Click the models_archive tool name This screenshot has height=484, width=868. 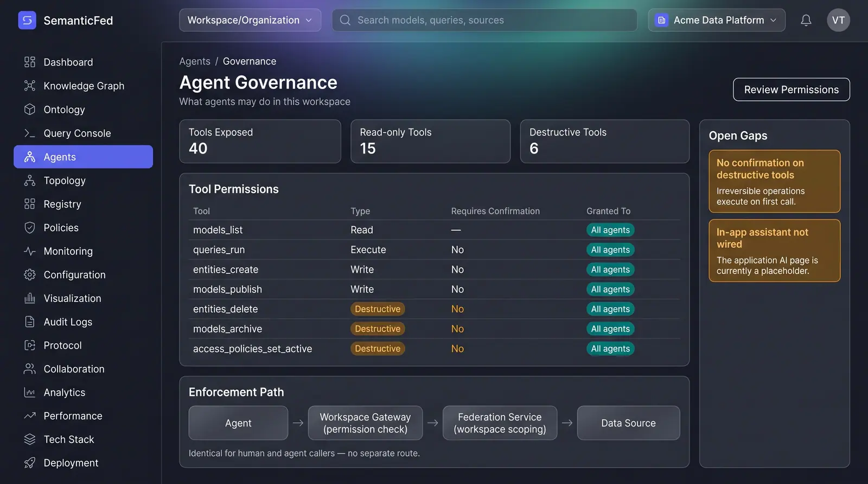tap(227, 329)
